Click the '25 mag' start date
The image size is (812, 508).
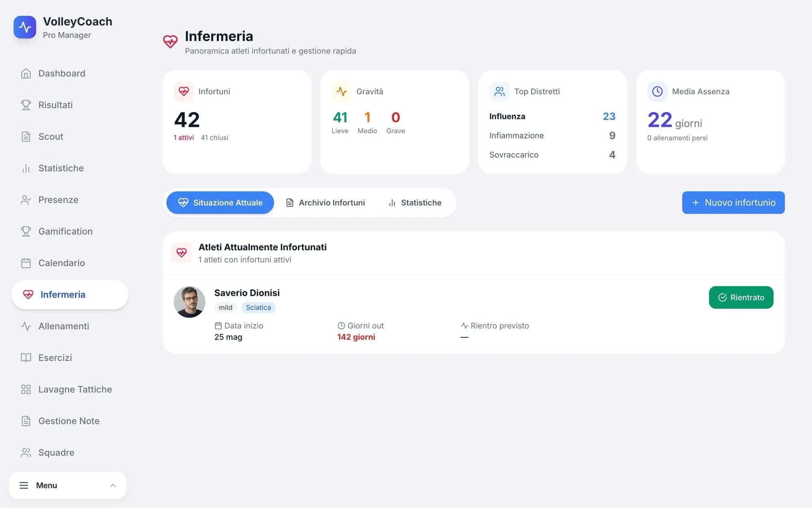(x=228, y=337)
